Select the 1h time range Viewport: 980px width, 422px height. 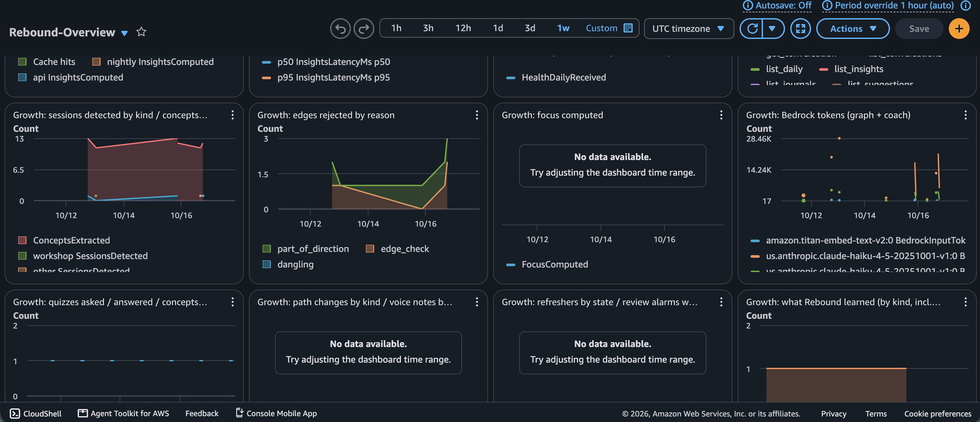(x=396, y=28)
